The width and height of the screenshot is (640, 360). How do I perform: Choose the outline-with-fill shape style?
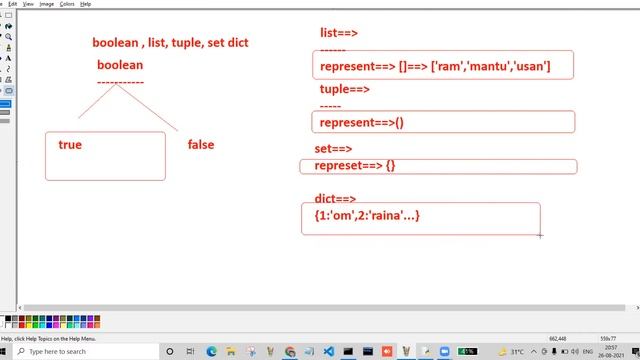pos(5,112)
